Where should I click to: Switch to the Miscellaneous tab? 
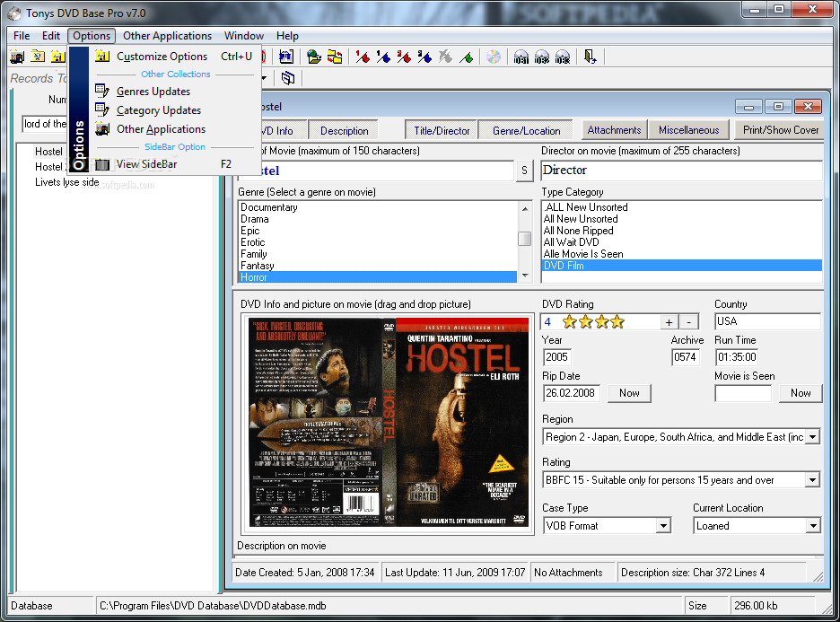point(688,129)
